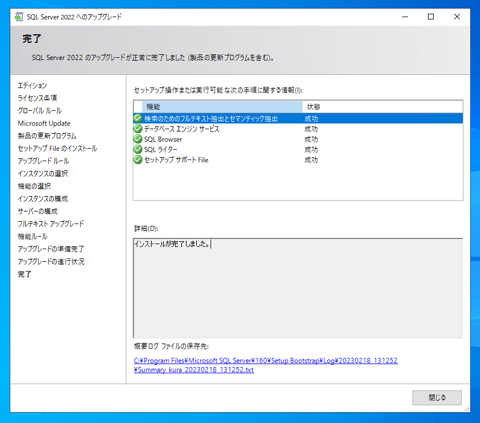Click the 機能の選択 step
The image size is (480, 423).
coord(34,186)
